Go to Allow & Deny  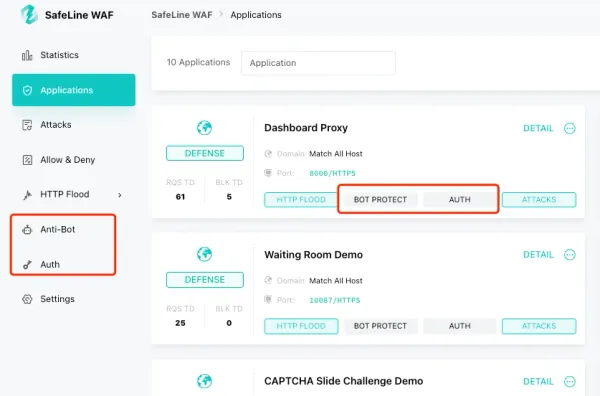pyautogui.click(x=67, y=160)
